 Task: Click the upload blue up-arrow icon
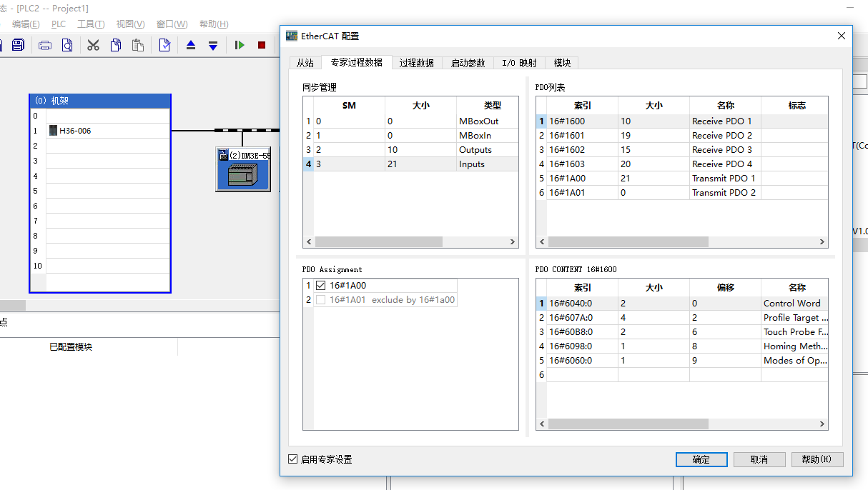191,45
